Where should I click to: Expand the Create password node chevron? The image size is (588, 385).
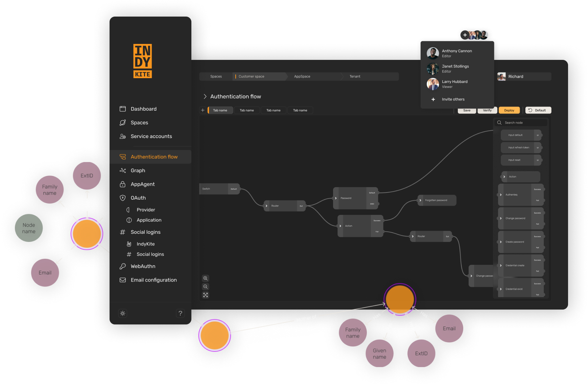click(x=501, y=242)
